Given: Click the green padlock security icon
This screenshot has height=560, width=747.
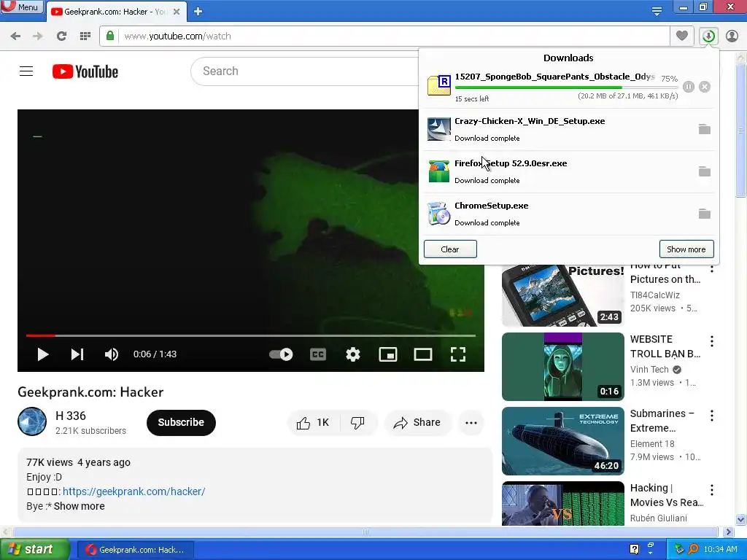Looking at the screenshot, I should pyautogui.click(x=110, y=36).
